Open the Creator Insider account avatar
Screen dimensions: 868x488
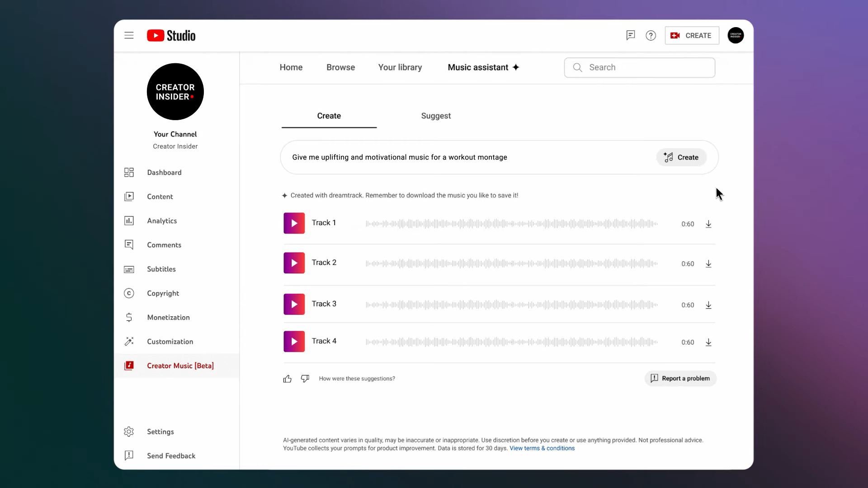pos(736,35)
